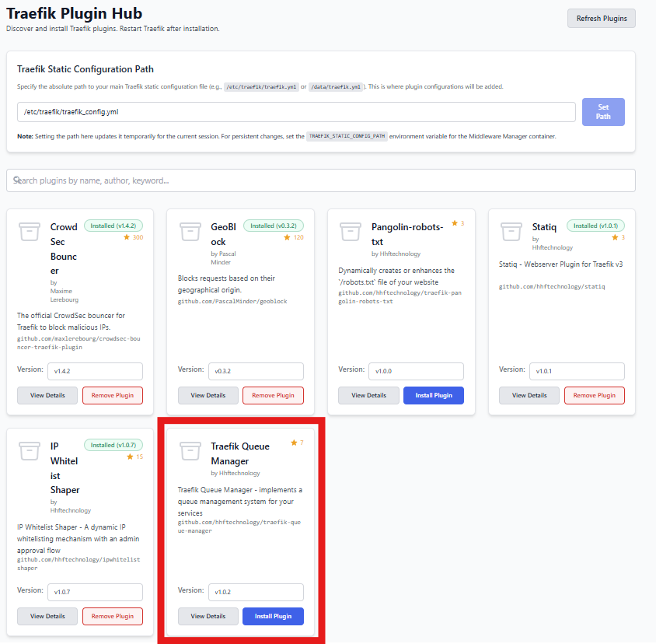View details of IP Whitelist Shaper
The image size is (656, 644).
tap(47, 616)
